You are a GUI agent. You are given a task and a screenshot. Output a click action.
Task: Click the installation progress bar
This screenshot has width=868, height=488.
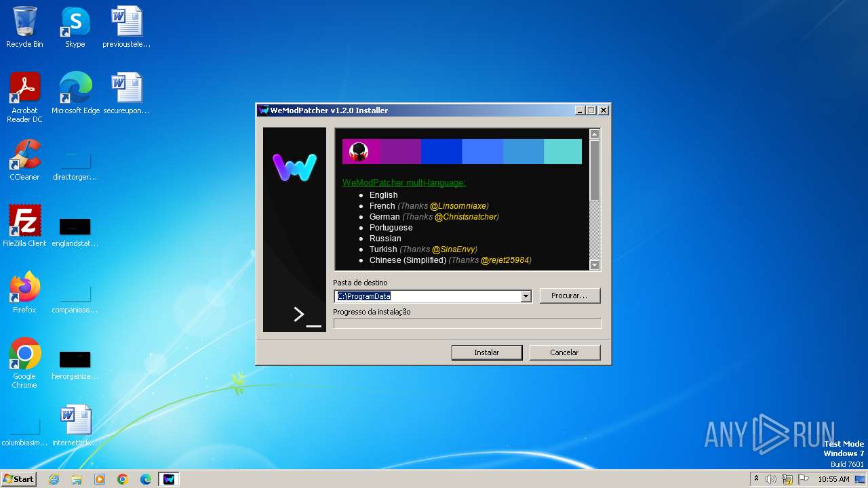(467, 323)
